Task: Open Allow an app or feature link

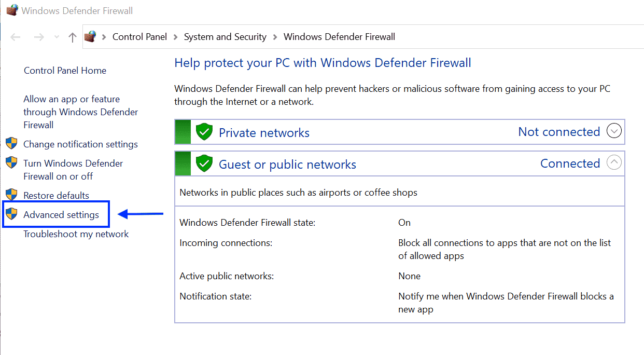Action: tap(81, 112)
